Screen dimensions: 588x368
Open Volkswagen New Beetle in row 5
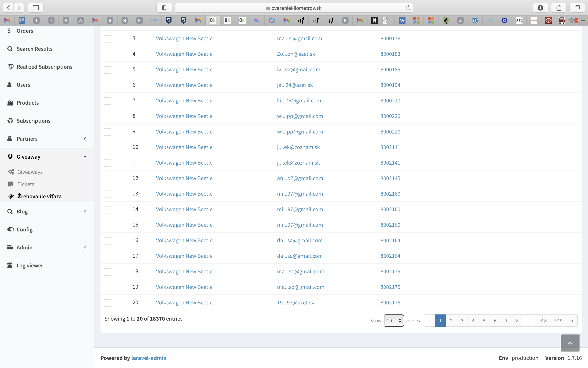[x=184, y=69]
